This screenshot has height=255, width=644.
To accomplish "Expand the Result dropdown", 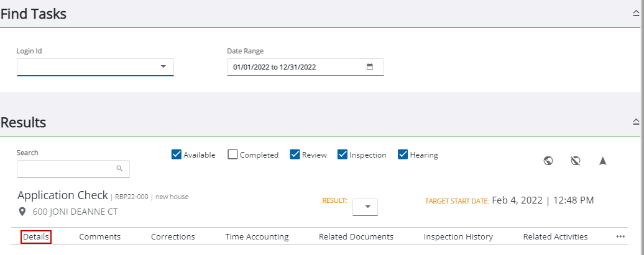I will [366, 208].
